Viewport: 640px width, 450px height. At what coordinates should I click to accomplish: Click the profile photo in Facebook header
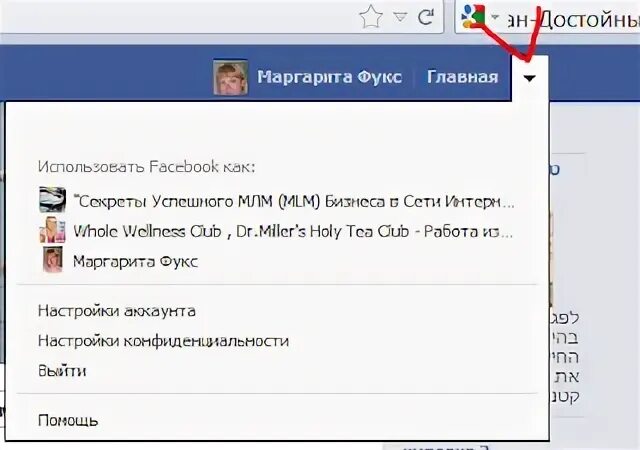(231, 78)
